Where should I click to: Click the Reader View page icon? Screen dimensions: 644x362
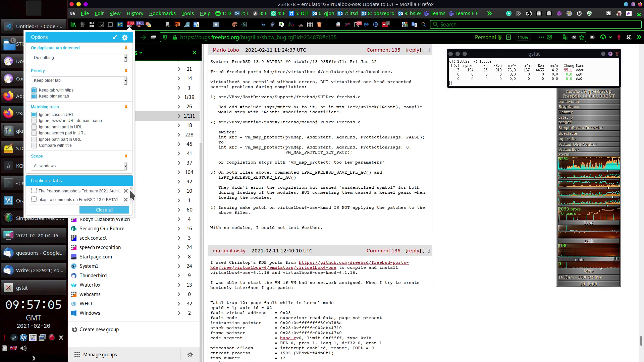pyautogui.click(x=508, y=37)
